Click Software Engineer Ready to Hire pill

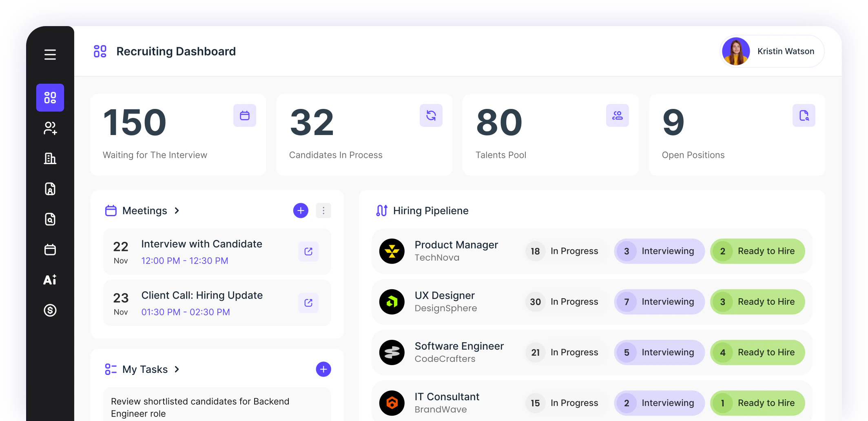(x=757, y=352)
